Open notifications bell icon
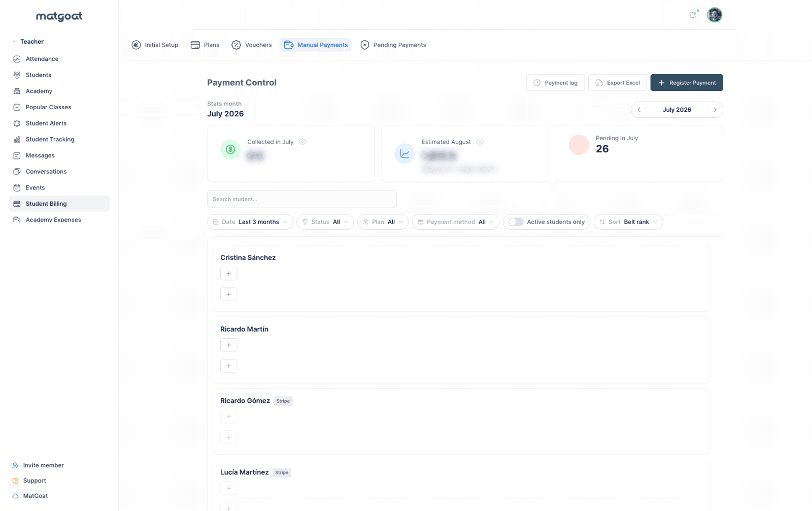The height and width of the screenshot is (511, 812). point(693,15)
